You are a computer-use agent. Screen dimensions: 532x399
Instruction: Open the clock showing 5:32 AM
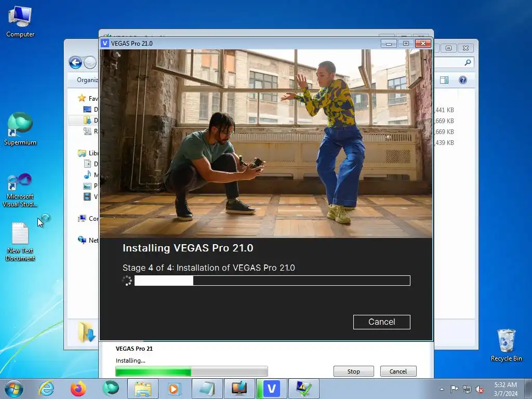[506, 389]
